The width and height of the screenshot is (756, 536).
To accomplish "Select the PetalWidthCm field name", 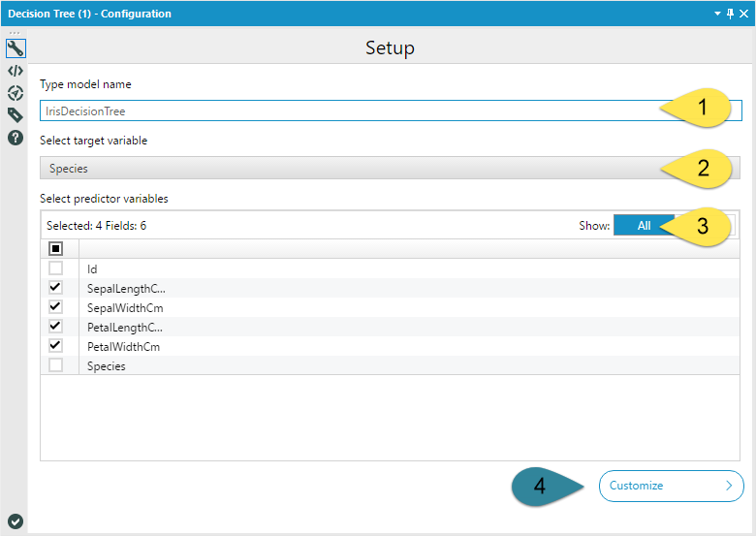I will pos(123,347).
